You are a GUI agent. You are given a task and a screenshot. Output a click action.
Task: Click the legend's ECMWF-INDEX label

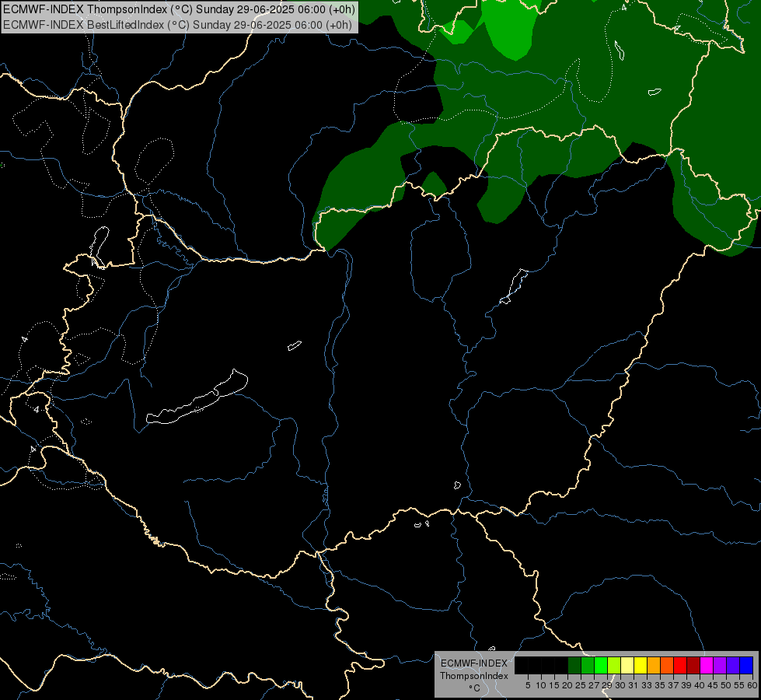474,663
